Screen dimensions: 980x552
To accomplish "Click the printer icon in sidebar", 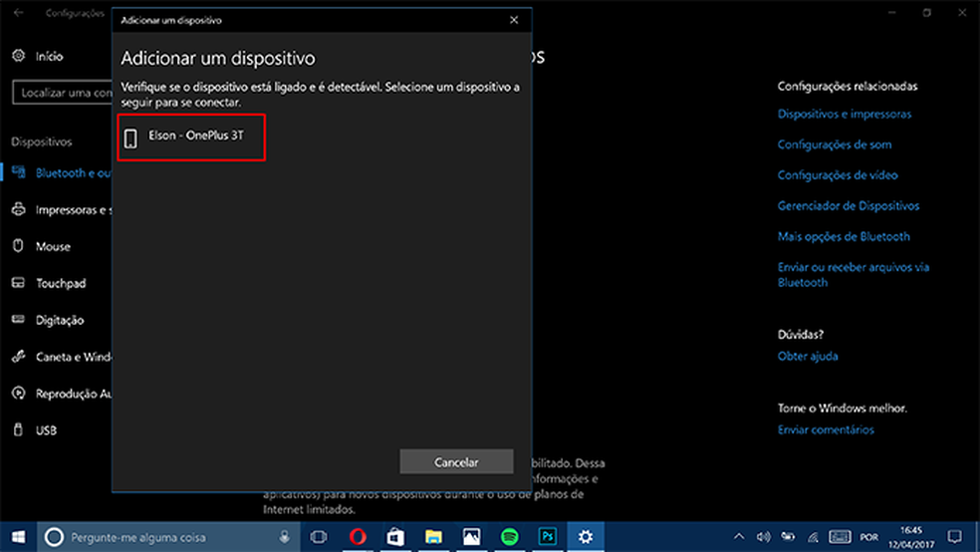I will click(18, 209).
